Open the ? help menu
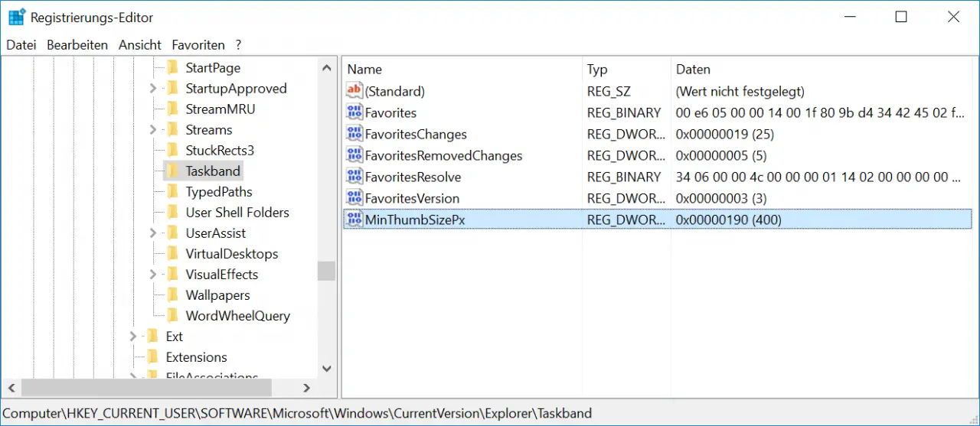The width and height of the screenshot is (980, 426). tap(238, 45)
